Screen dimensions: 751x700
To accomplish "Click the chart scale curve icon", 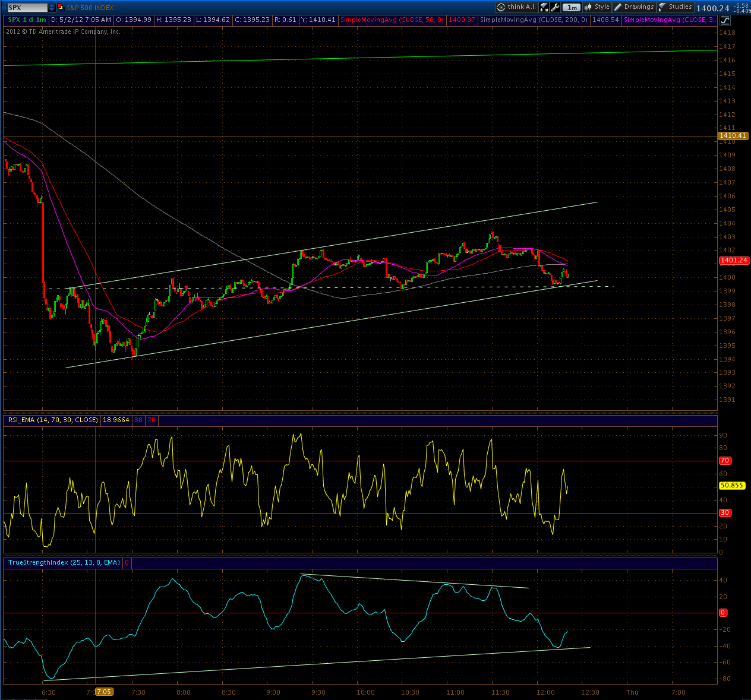I will [x=725, y=20].
